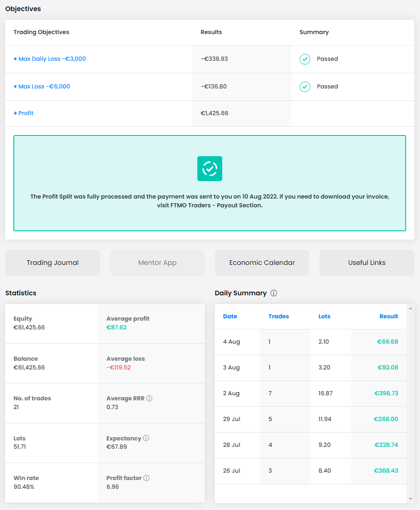Viewport: 420px width, 510px height.
Task: Click the 16.87 lots value
Action: (325, 393)
